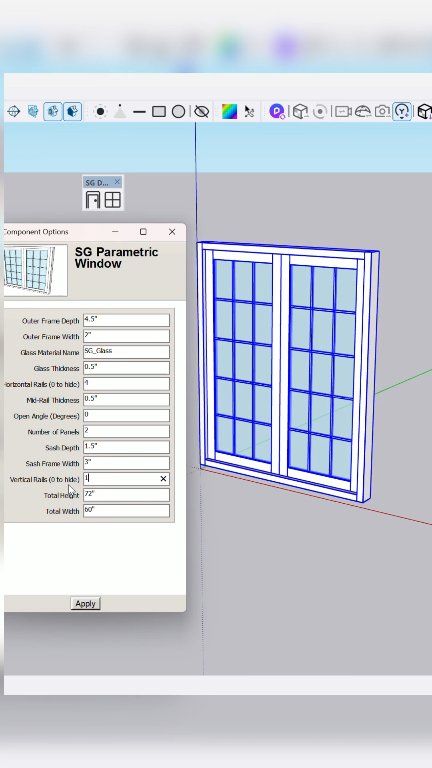The width and height of the screenshot is (432, 768).
Task: Select the rectangle shape tool icon
Action: click(159, 112)
